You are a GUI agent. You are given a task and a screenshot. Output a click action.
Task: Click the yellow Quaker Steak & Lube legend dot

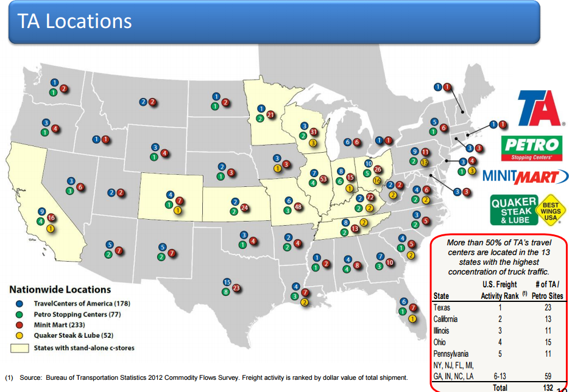[20, 335]
